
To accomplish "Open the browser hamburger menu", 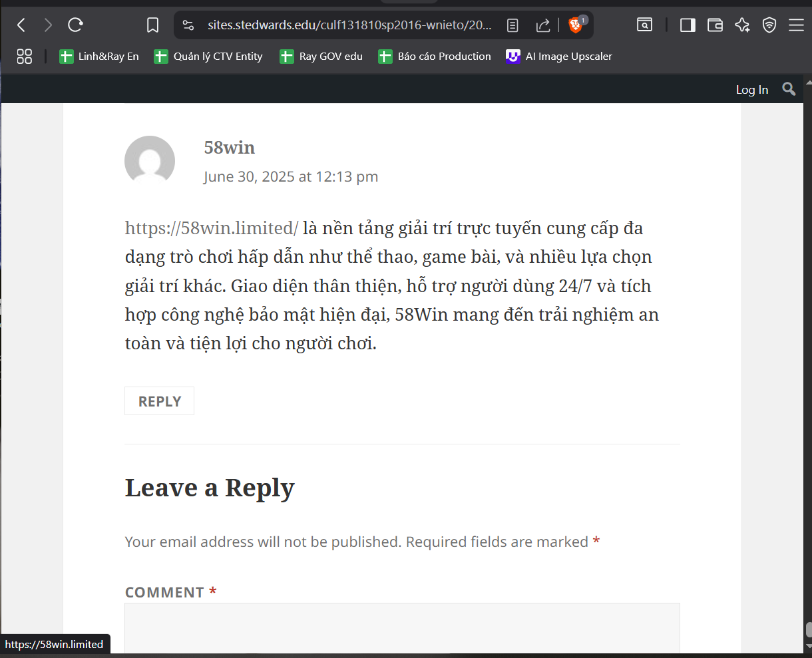I will click(796, 25).
